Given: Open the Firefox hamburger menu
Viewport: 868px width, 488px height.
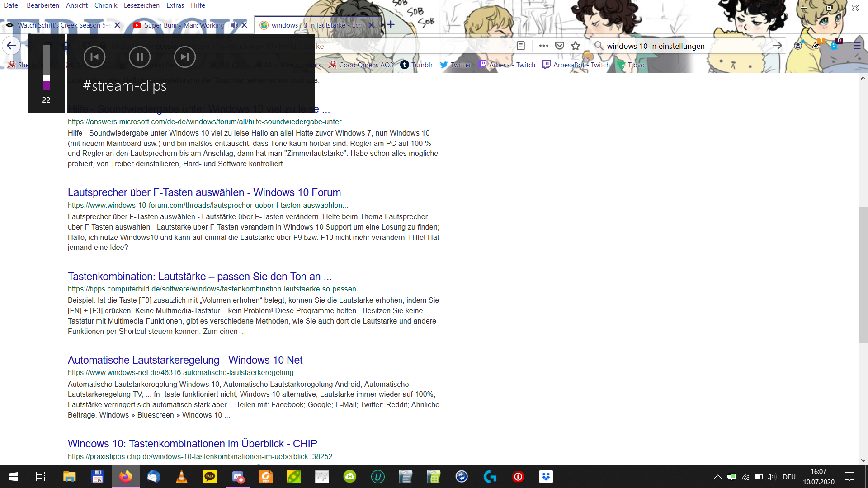Looking at the screenshot, I should (x=857, y=46).
